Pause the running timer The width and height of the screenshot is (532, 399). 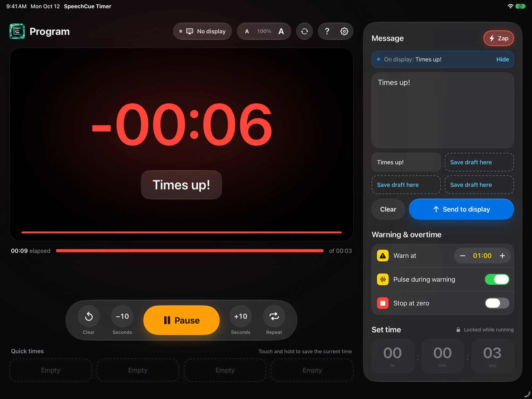[181, 320]
